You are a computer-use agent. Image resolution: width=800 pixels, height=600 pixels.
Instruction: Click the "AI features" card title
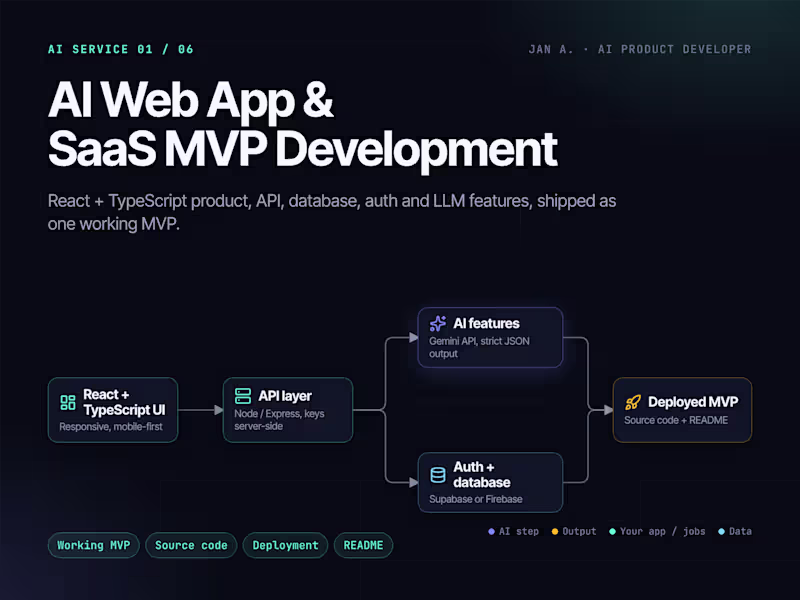(486, 323)
